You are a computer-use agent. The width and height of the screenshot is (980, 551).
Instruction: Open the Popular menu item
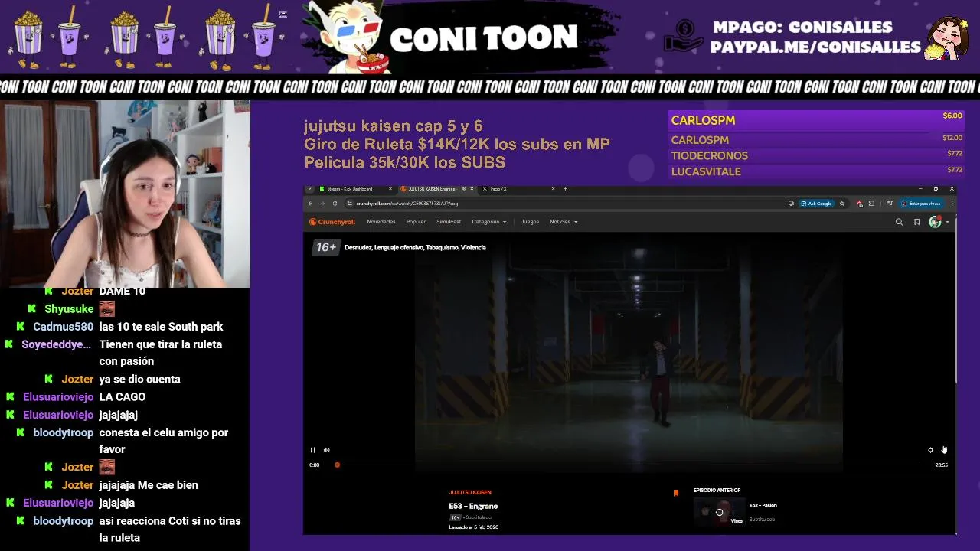pyautogui.click(x=416, y=222)
